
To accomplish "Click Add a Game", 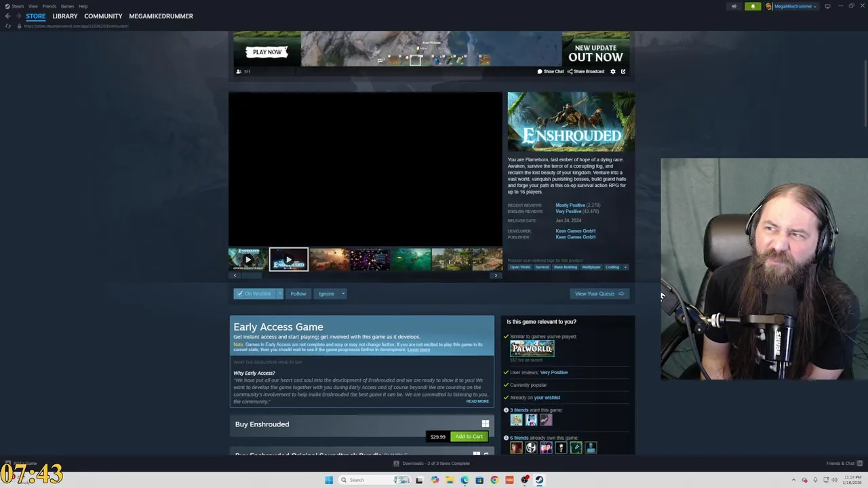I will click(x=22, y=464).
